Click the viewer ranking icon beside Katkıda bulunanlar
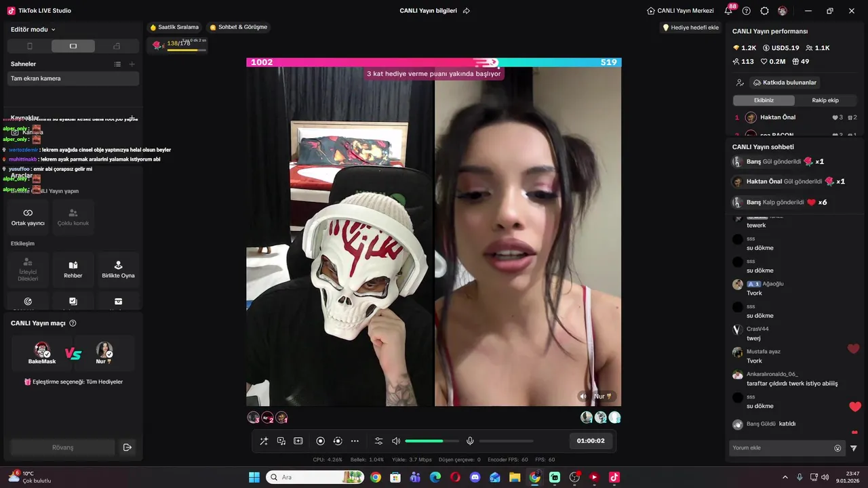This screenshot has height=488, width=868. [x=740, y=83]
